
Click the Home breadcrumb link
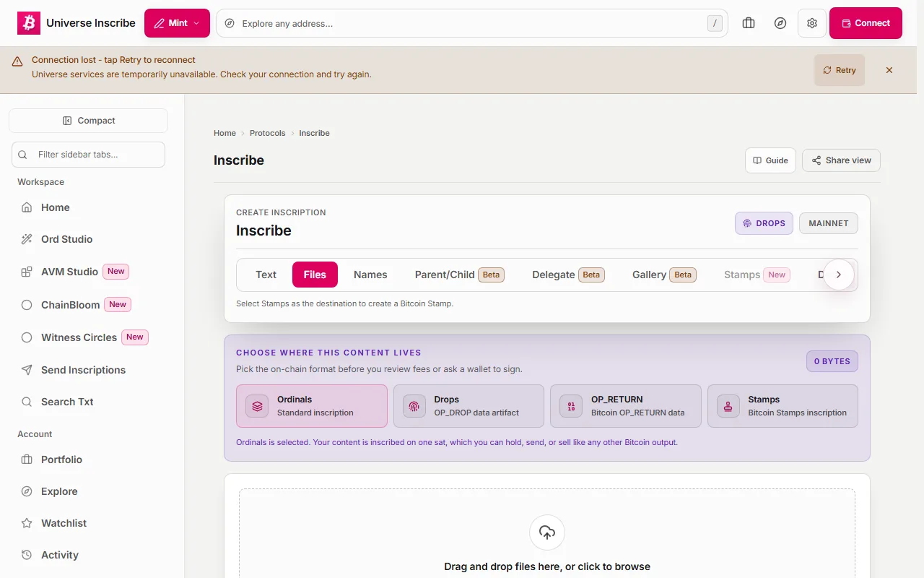[x=225, y=133]
